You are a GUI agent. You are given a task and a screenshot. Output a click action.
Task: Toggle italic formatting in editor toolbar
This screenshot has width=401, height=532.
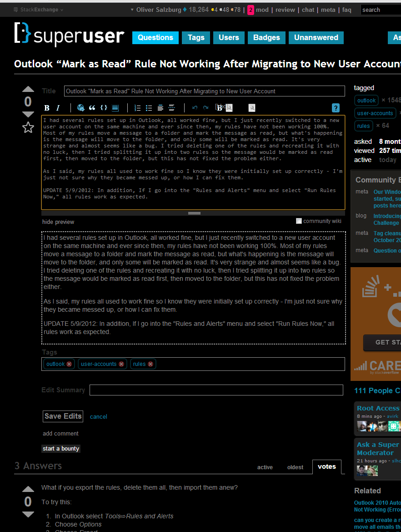pos(58,108)
